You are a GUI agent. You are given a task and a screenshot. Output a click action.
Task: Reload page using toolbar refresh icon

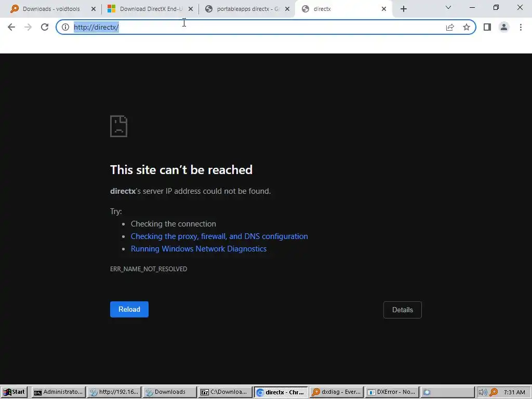pos(45,27)
